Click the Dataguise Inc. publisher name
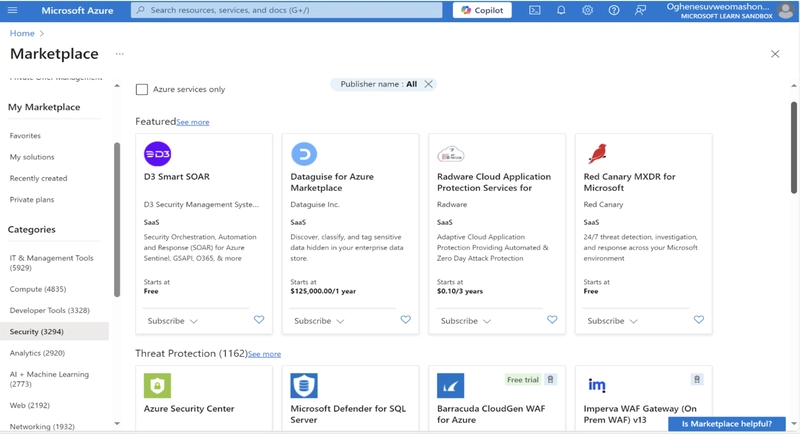This screenshot has width=800, height=434. tap(315, 205)
